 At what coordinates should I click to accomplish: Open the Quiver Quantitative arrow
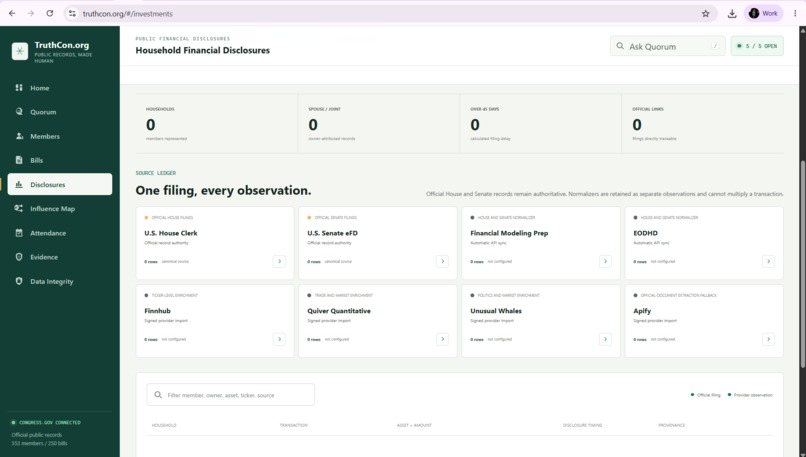442,339
